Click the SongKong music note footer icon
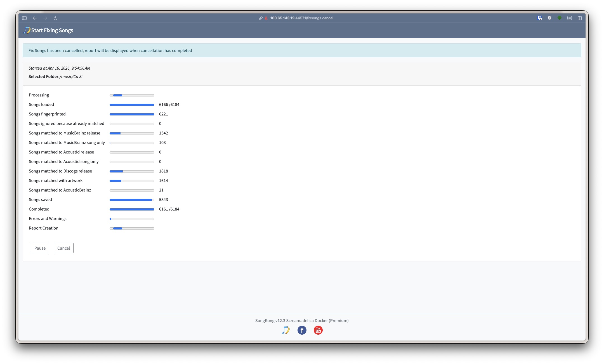 [286, 330]
